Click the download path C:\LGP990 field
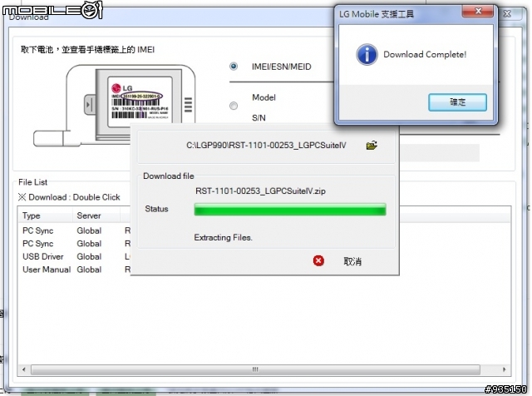The width and height of the screenshot is (532, 396). click(x=266, y=146)
